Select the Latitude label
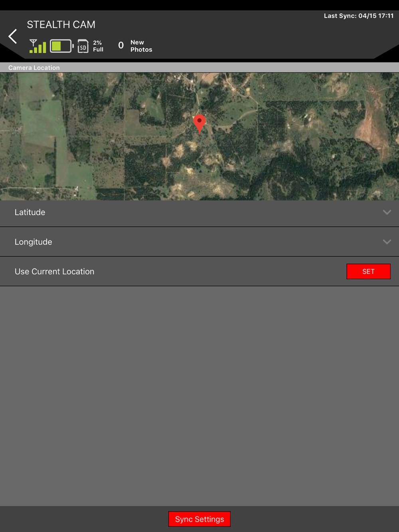Image resolution: width=399 pixels, height=532 pixels. coord(30,212)
